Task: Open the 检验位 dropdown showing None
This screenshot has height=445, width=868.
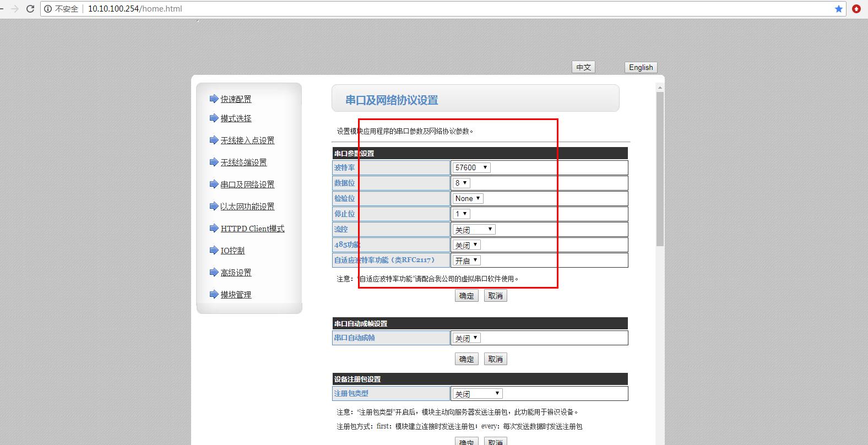Action: point(468,198)
